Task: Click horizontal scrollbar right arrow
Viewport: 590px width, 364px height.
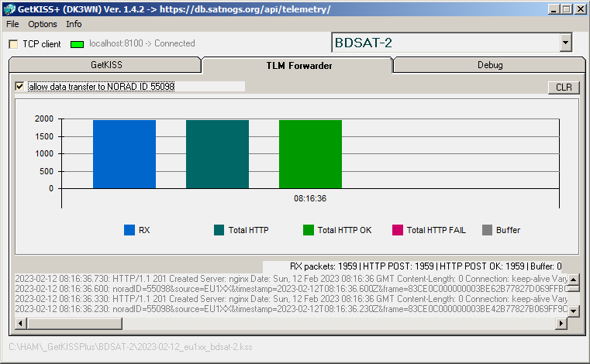Action: coord(561,324)
